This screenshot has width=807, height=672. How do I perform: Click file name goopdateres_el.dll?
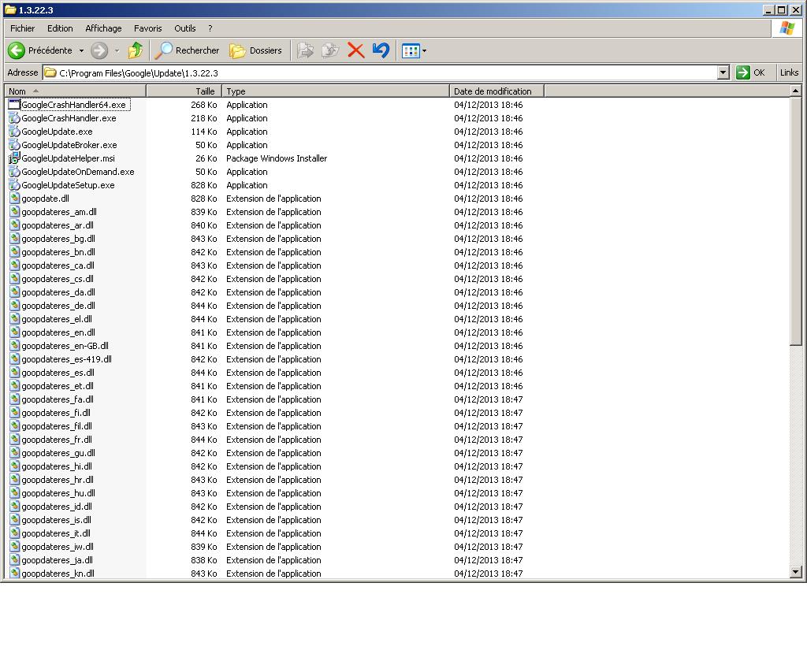coord(57,319)
